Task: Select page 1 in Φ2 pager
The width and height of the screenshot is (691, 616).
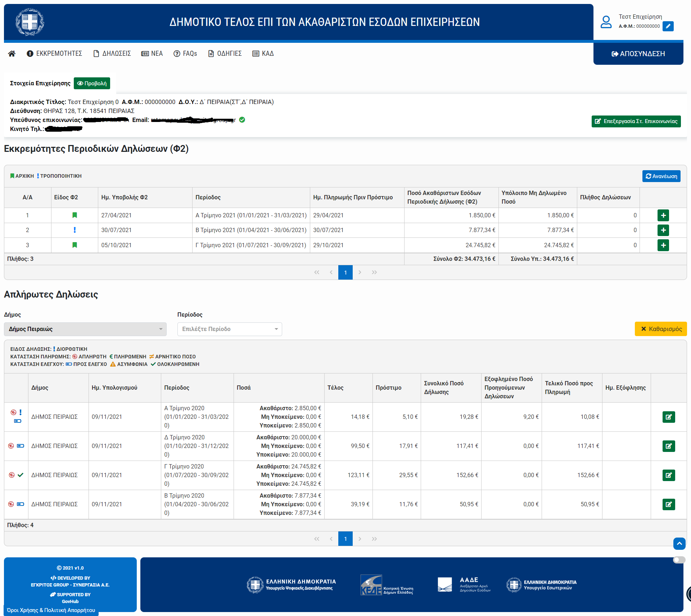Action: pos(345,272)
